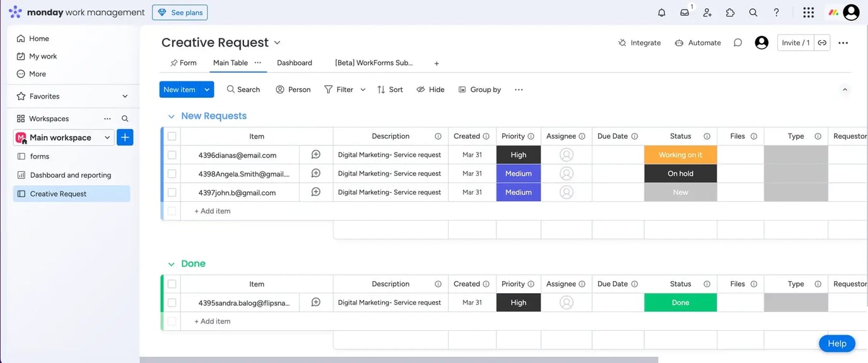Open the help question mark icon
Image resolution: width=868 pixels, height=363 pixels.
777,13
